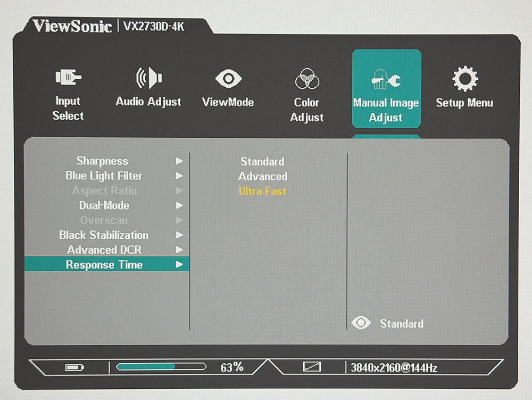Select the highlighted Response Time setting

tap(107, 264)
